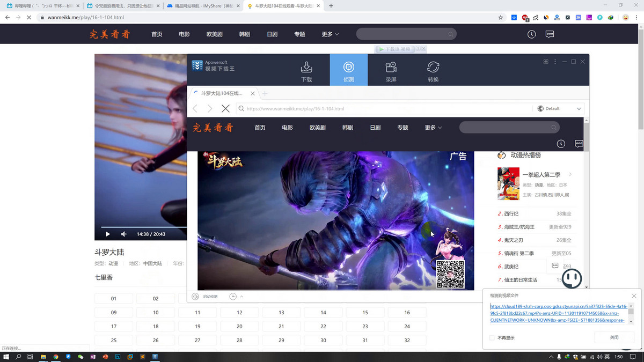
Task: Select episode 13 from episode list
Action: pyautogui.click(x=281, y=312)
